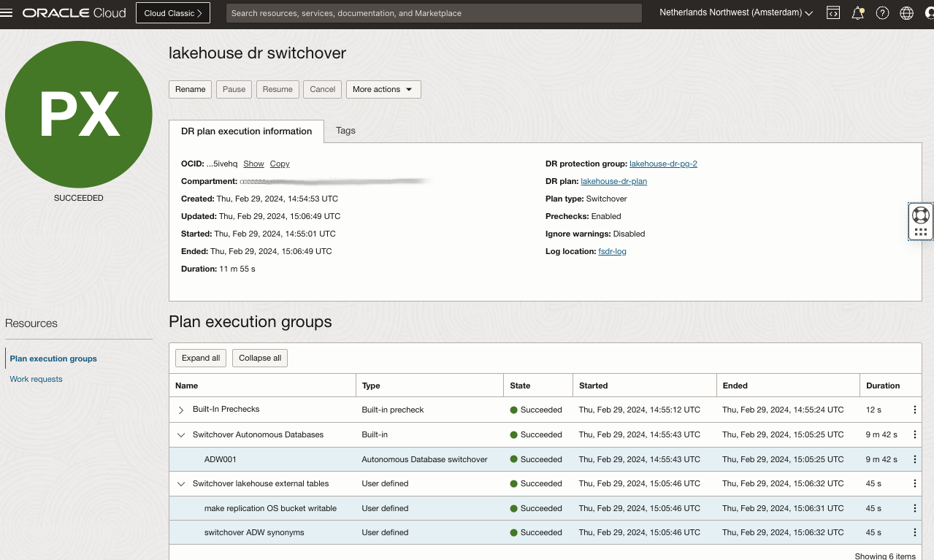
Task: Click the PX succeeded status badge
Action: pos(79,115)
